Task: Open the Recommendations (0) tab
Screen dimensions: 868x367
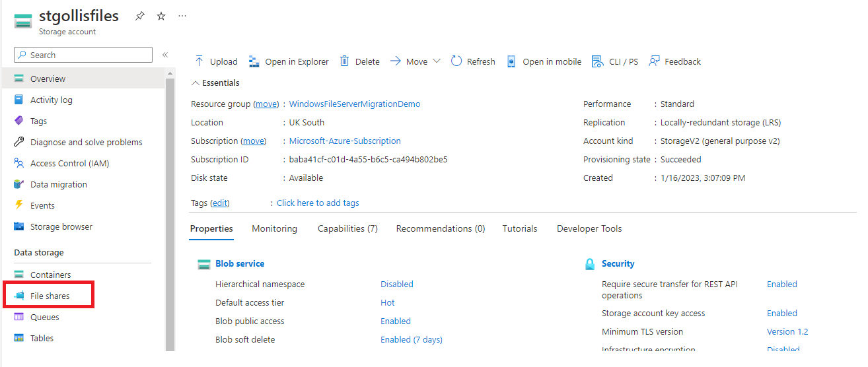Action: point(441,229)
